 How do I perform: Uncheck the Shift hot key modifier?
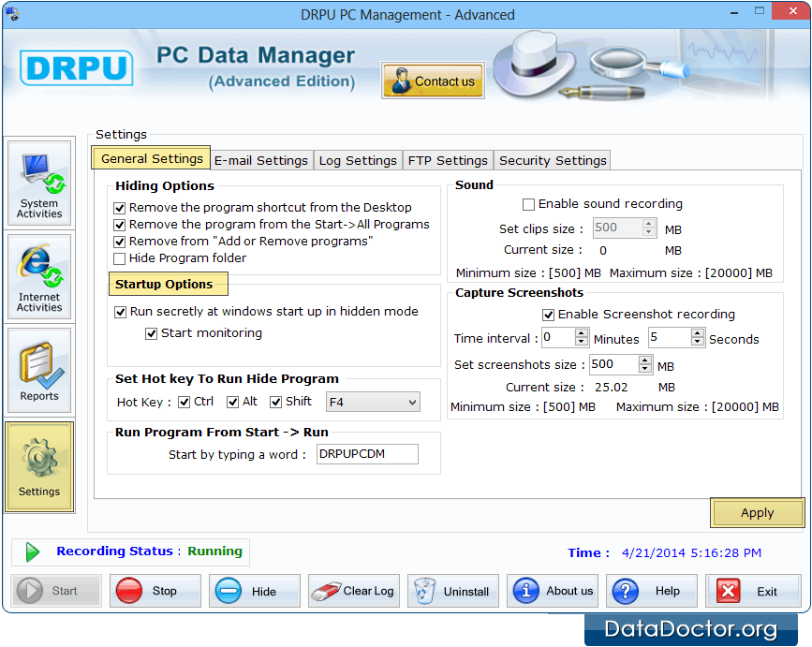click(x=275, y=403)
